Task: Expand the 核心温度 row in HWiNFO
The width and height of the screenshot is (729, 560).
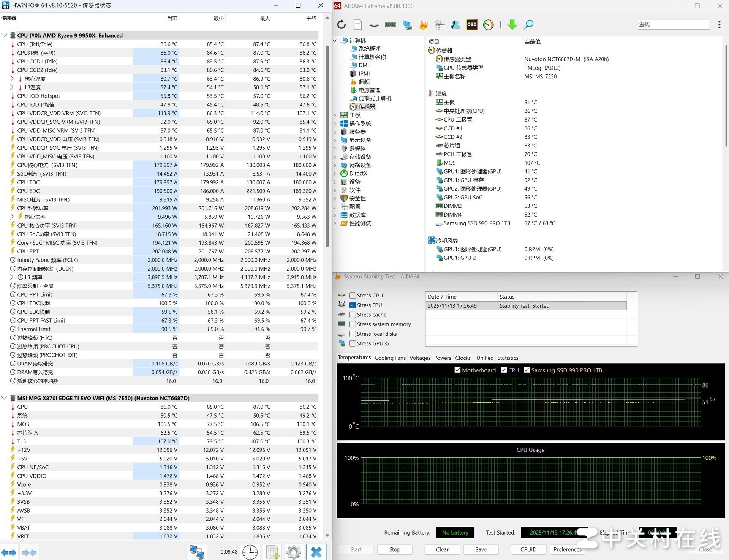Action: tap(11, 79)
